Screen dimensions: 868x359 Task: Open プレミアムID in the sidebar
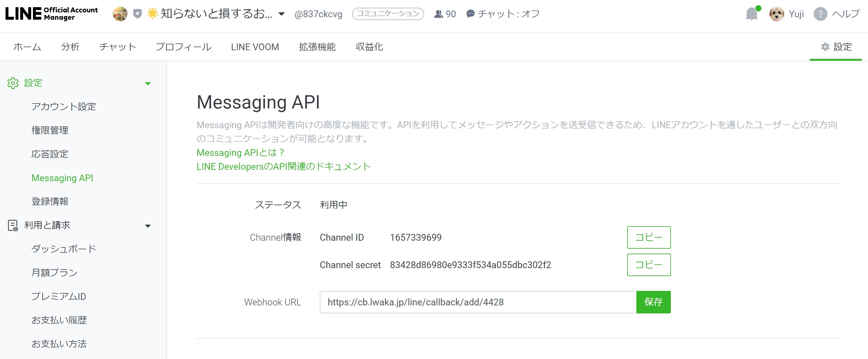59,296
